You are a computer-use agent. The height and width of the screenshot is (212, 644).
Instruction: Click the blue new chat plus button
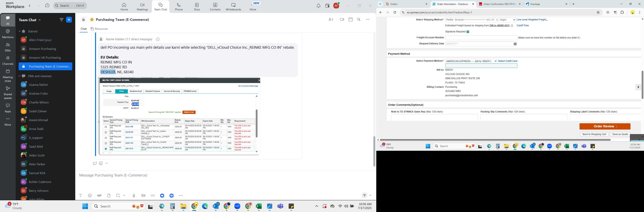[x=69, y=19]
